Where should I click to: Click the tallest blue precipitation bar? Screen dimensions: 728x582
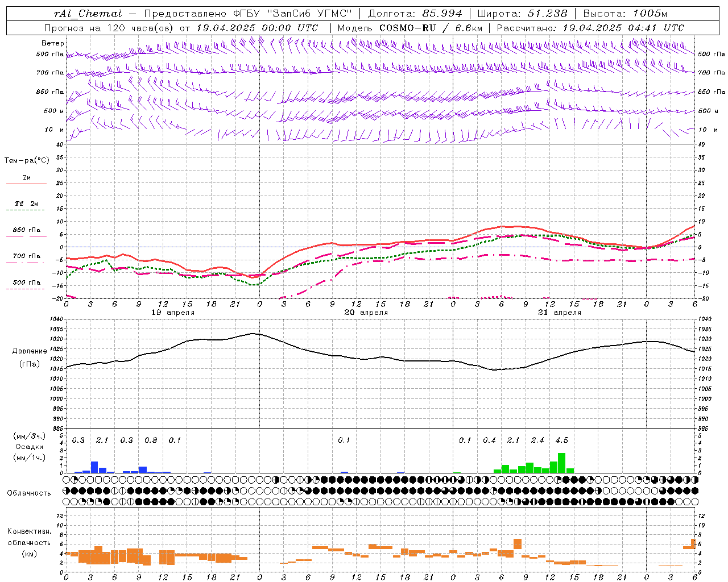point(94,467)
